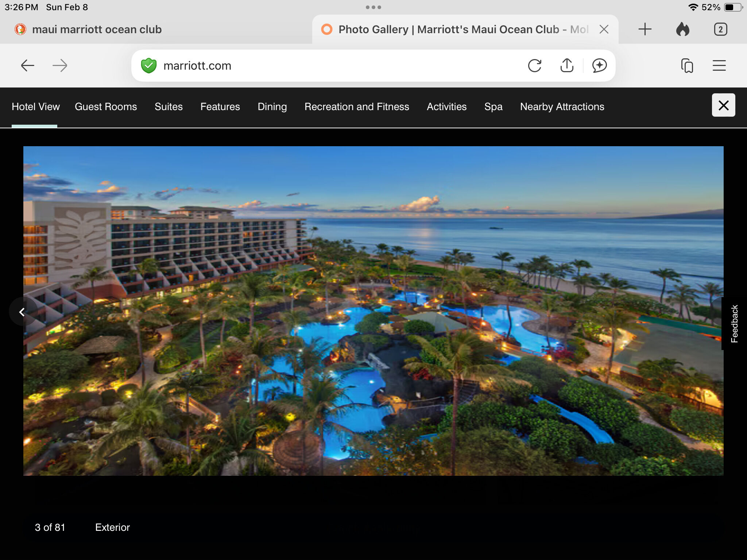
Task: Reload the marriott.com page
Action: (535, 66)
